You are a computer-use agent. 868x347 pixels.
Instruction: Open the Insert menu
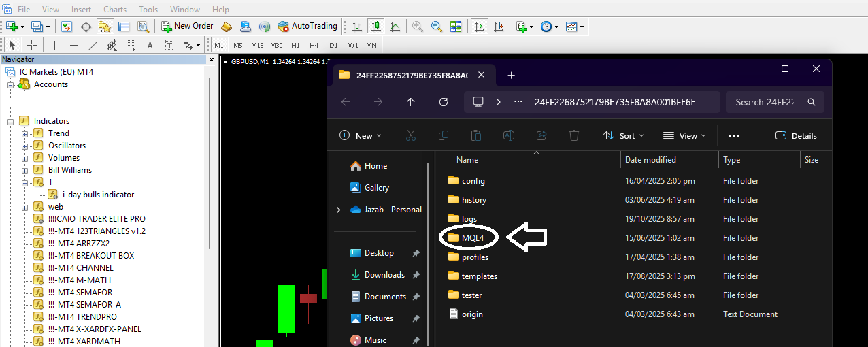click(x=81, y=10)
